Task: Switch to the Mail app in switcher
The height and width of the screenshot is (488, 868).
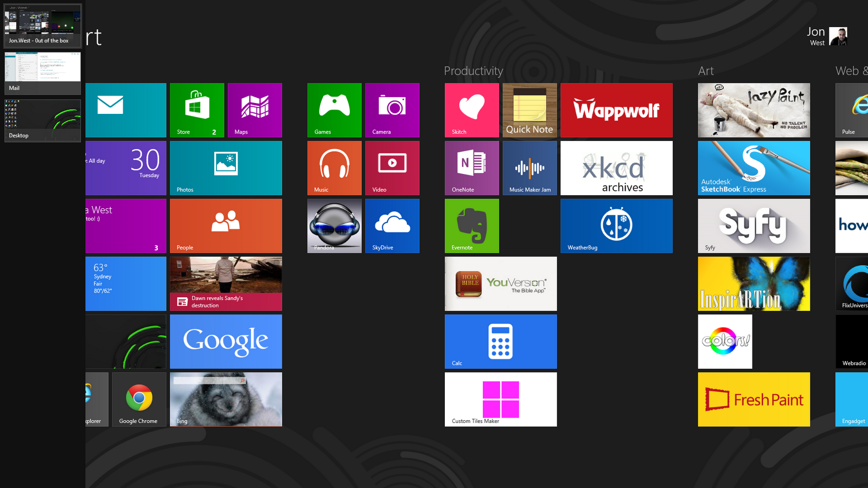Action: [x=43, y=73]
